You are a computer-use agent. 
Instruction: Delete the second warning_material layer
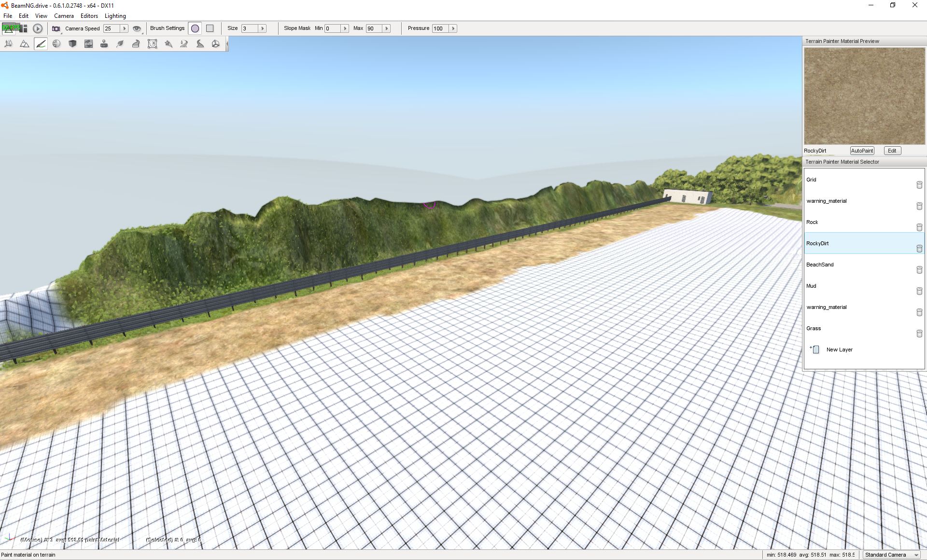click(919, 312)
